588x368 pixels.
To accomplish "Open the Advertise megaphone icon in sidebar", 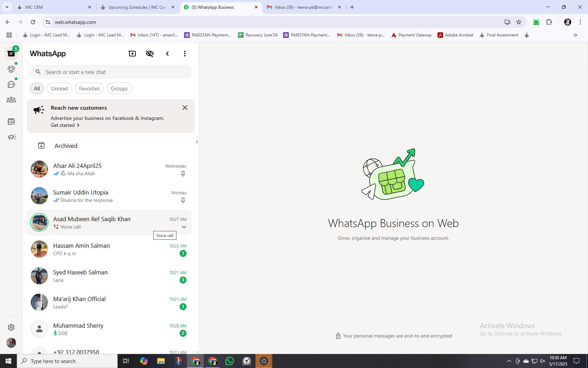I will tap(12, 137).
